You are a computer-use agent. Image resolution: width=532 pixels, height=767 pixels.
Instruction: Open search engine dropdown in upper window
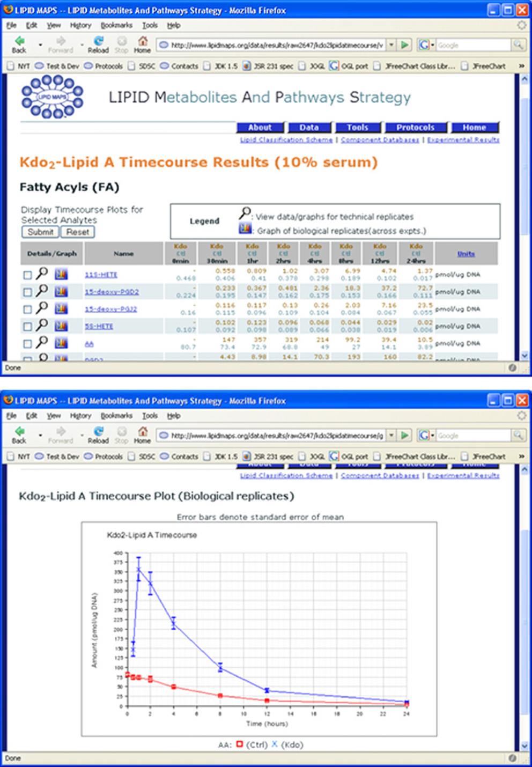[426, 45]
